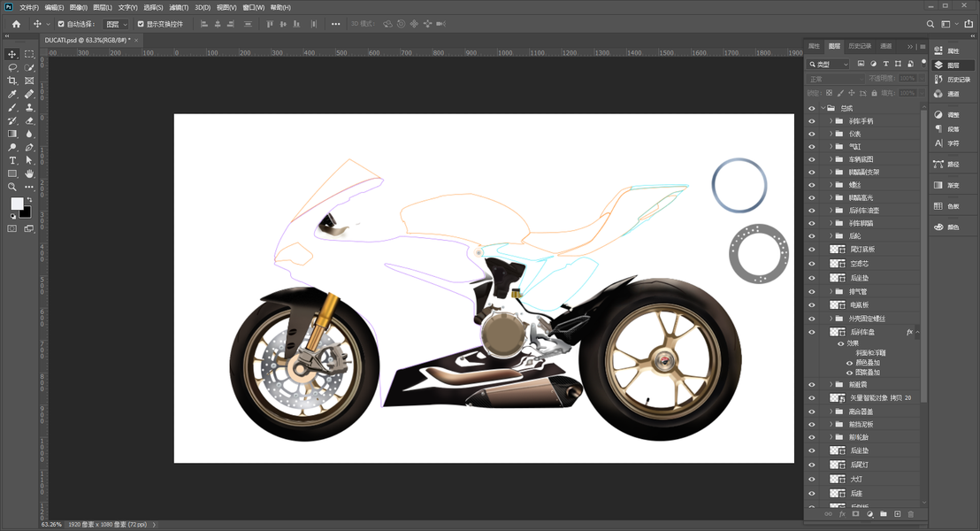Open the 路径 panel from the dock
Image resolution: width=980 pixels, height=531 pixels.
[x=946, y=165]
